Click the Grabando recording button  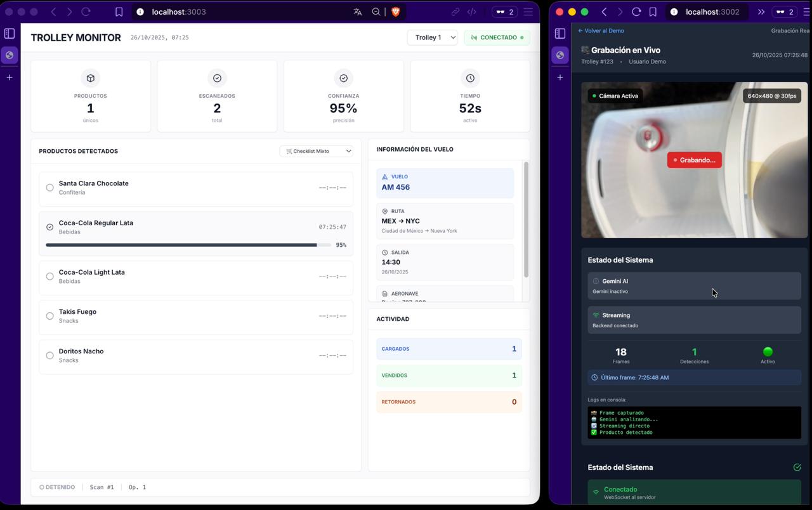(x=694, y=160)
